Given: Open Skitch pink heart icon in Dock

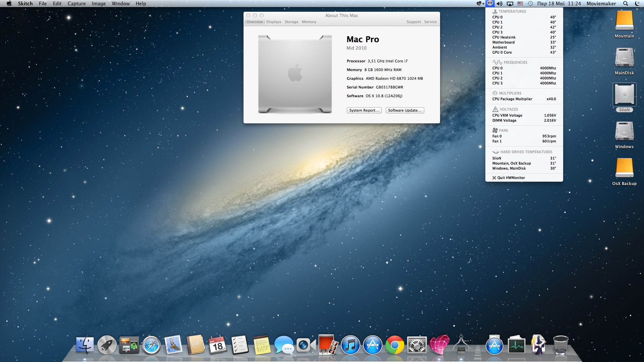Looking at the screenshot, I should coord(439,345).
